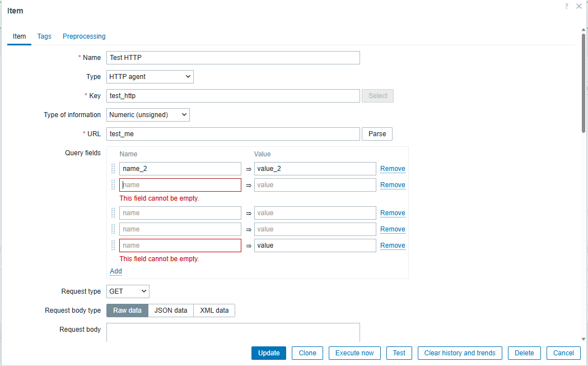Viewport: 588px width, 366px height.
Task: Close the Item dialog with X icon
Action: (x=578, y=6)
